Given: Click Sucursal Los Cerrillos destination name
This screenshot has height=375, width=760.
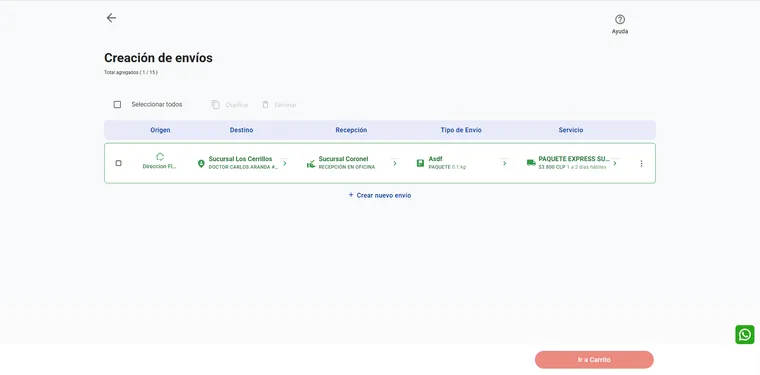Looking at the screenshot, I should 240,159.
